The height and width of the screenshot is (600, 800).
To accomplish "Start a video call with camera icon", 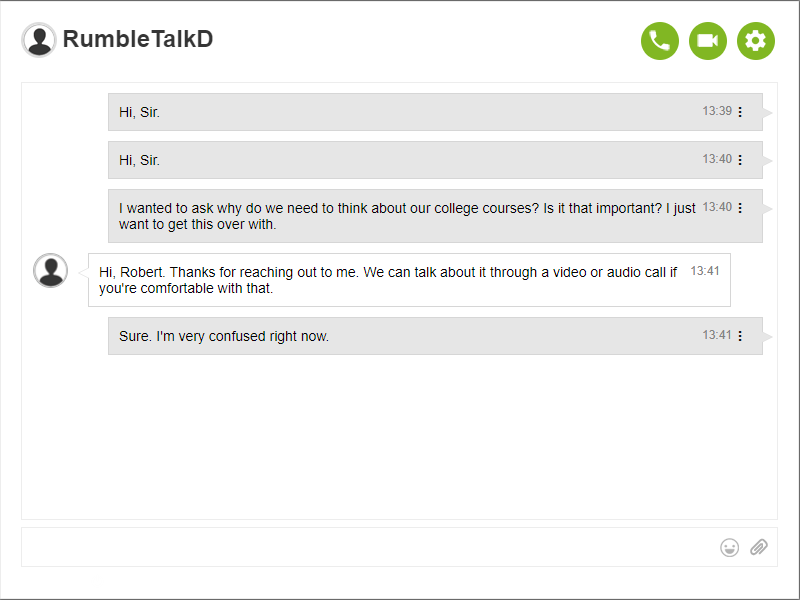I will pos(708,41).
